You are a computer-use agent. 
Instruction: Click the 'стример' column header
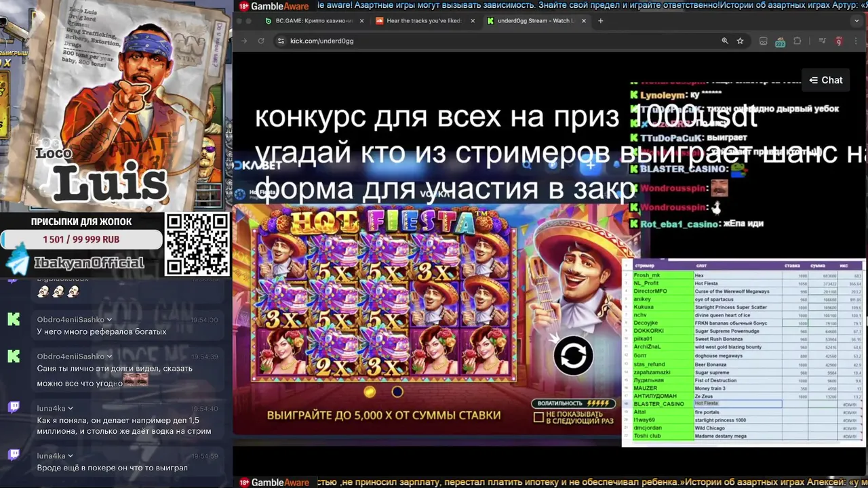pyautogui.click(x=662, y=266)
